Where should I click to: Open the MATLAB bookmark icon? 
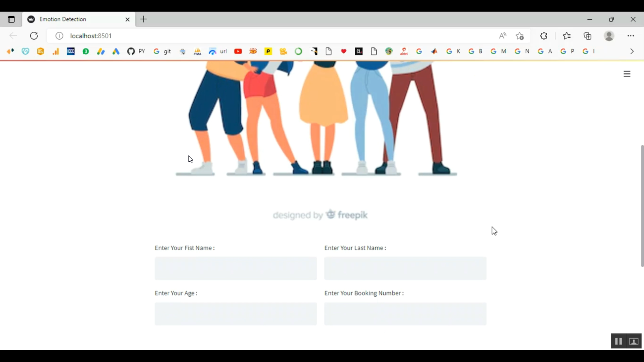point(434,51)
